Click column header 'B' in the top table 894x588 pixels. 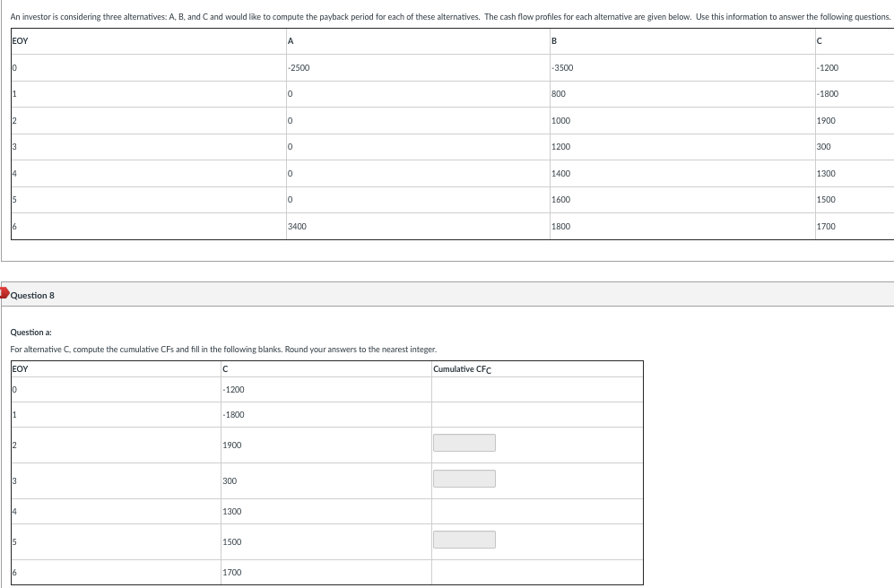coord(554,41)
